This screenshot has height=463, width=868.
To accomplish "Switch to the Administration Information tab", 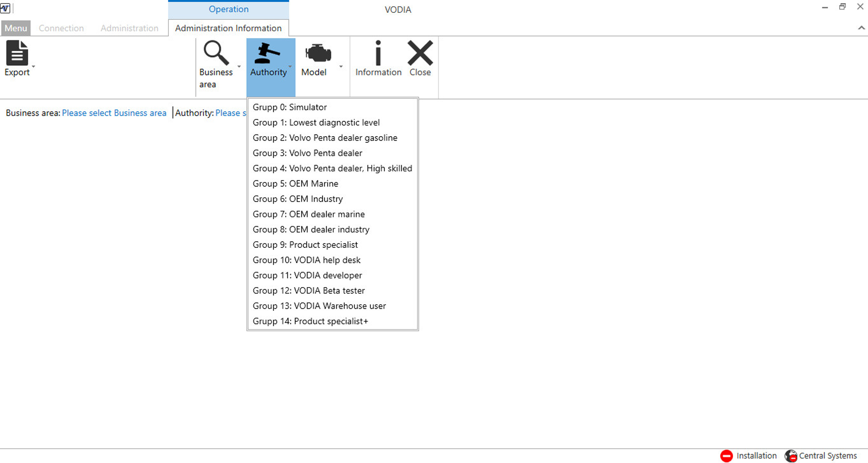I will [x=228, y=28].
